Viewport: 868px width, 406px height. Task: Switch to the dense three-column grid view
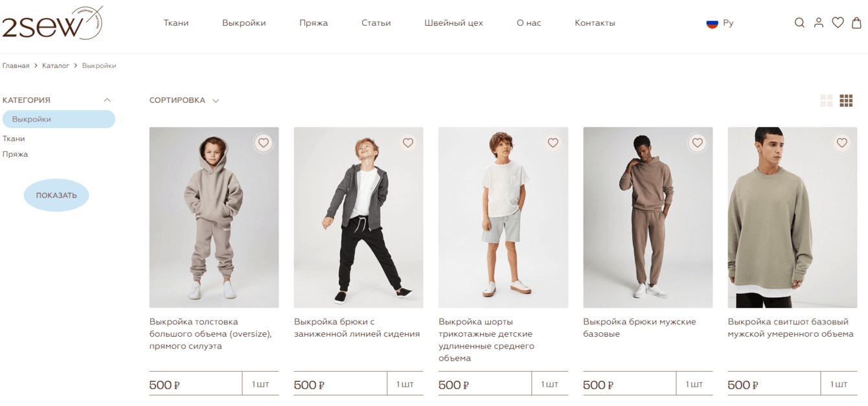point(846,100)
